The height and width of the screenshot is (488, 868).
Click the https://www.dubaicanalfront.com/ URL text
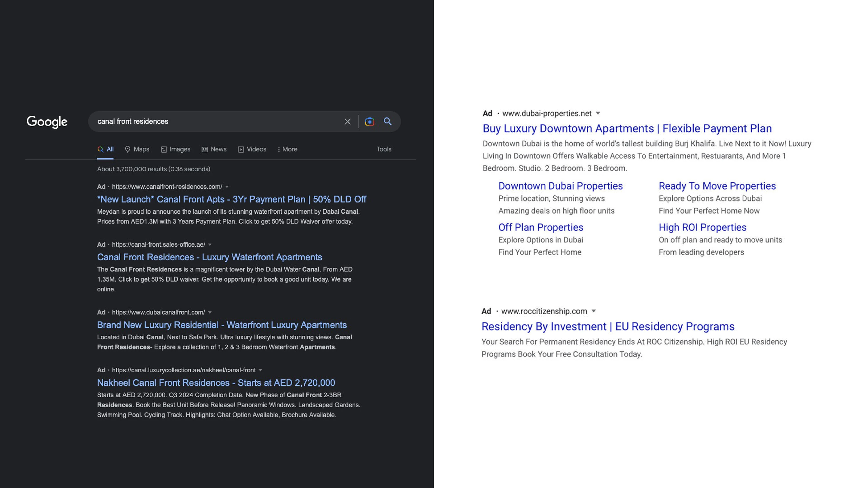tap(158, 313)
